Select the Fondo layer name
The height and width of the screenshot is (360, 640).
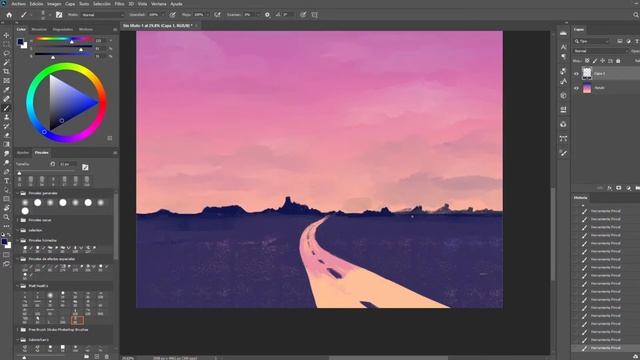[x=599, y=88]
